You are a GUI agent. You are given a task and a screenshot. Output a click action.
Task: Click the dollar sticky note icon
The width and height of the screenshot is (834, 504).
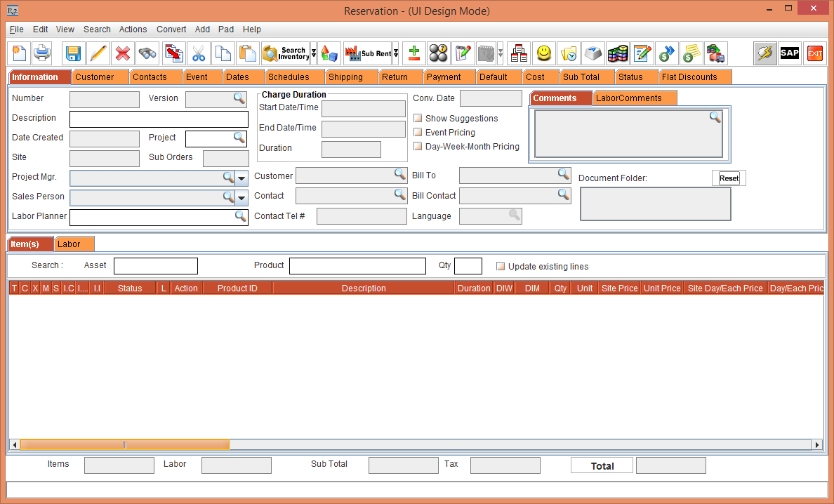pyautogui.click(x=691, y=53)
